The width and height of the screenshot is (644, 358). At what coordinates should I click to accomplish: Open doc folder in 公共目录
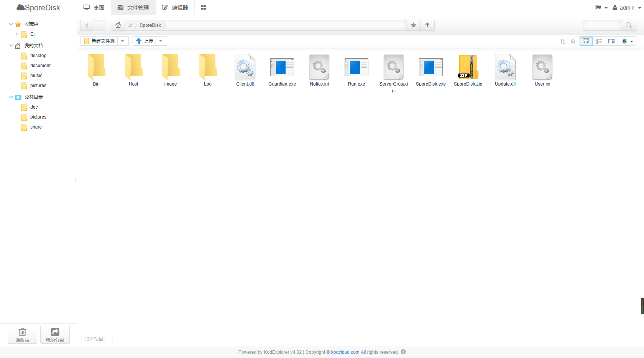(x=34, y=107)
